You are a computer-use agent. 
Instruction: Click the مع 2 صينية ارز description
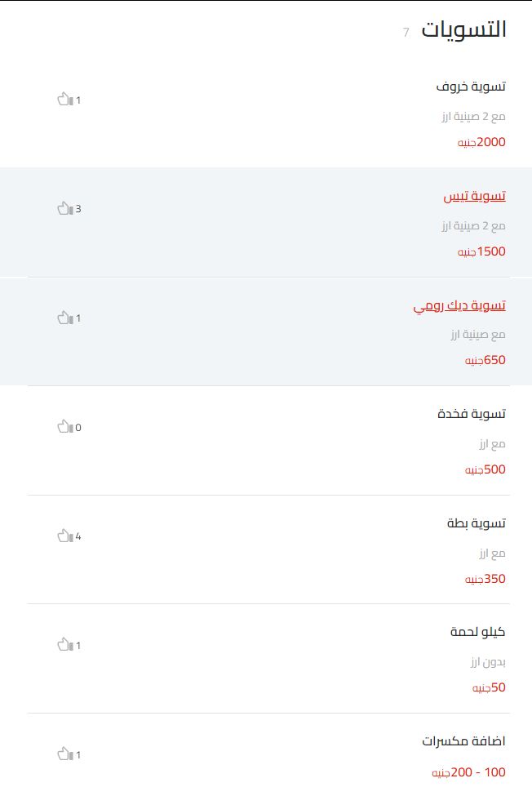tap(473, 115)
